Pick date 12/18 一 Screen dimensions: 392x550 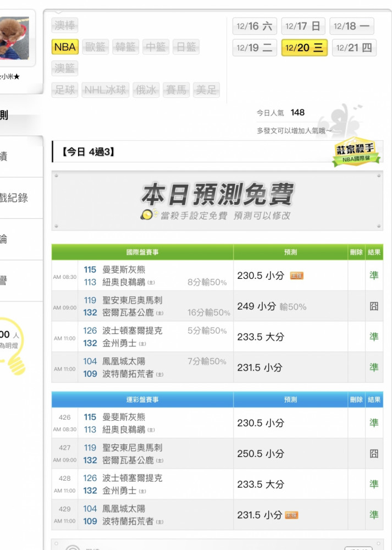[352, 26]
